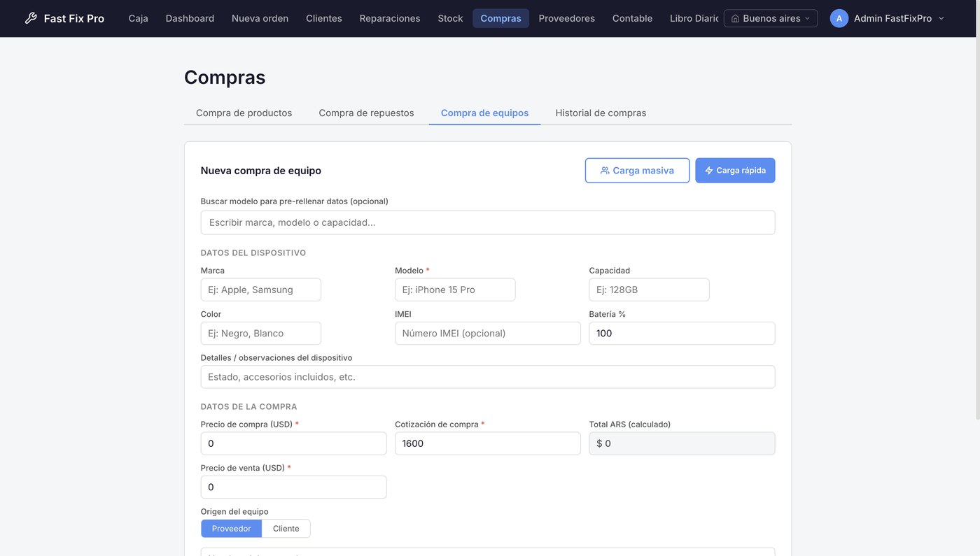Click the Modelo input field
The height and width of the screenshot is (556, 980).
coord(455,290)
